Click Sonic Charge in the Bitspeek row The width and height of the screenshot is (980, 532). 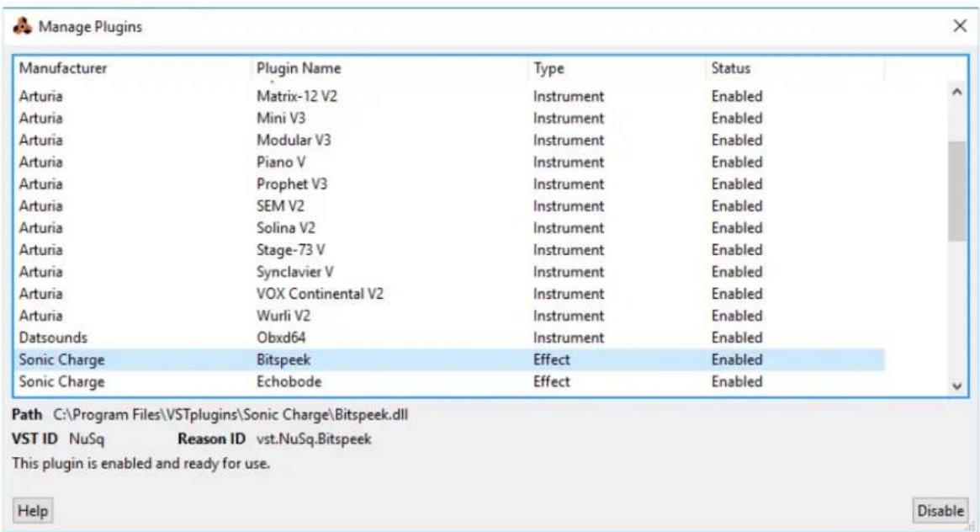(62, 359)
